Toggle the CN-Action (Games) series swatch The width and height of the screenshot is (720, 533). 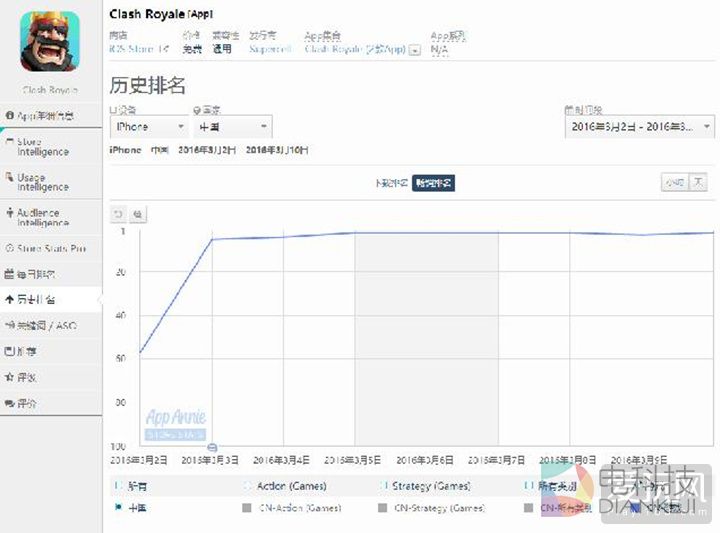coord(247,508)
